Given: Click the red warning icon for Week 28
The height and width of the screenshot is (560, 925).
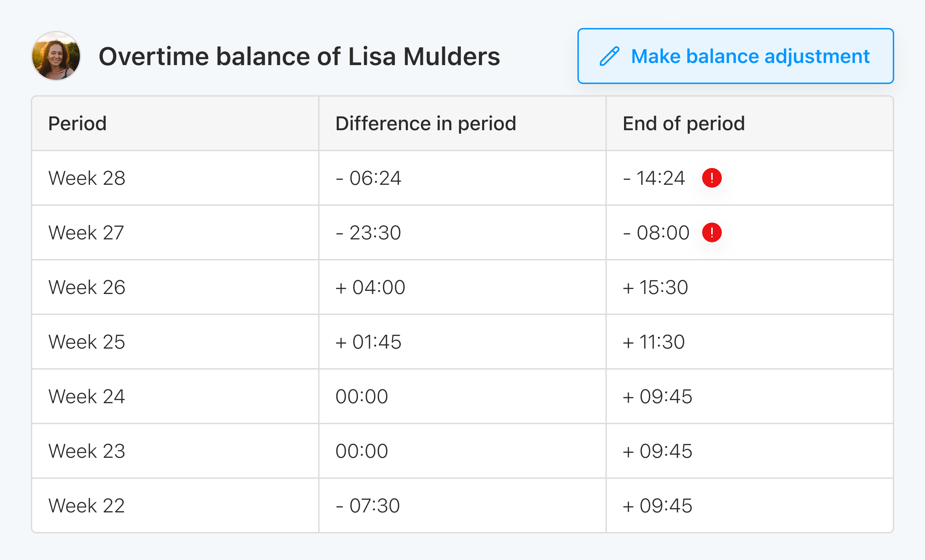Looking at the screenshot, I should click(x=711, y=178).
